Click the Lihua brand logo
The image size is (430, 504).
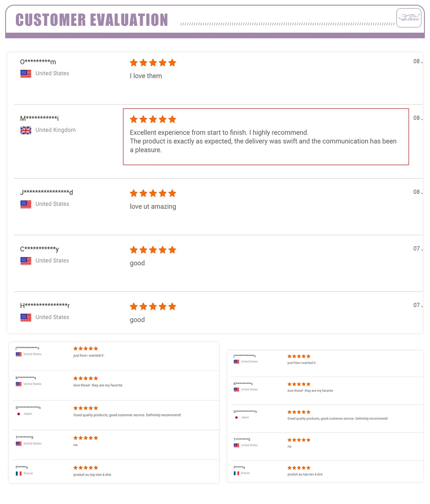tap(408, 18)
